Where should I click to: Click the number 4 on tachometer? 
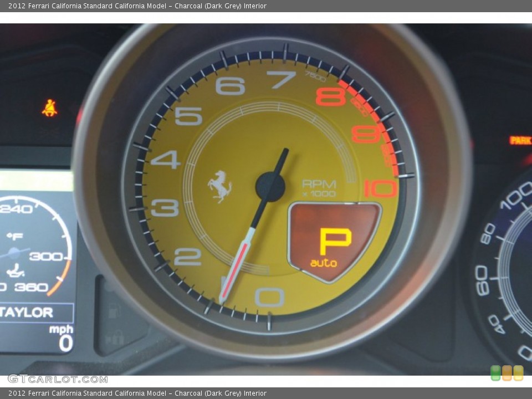[166, 160]
